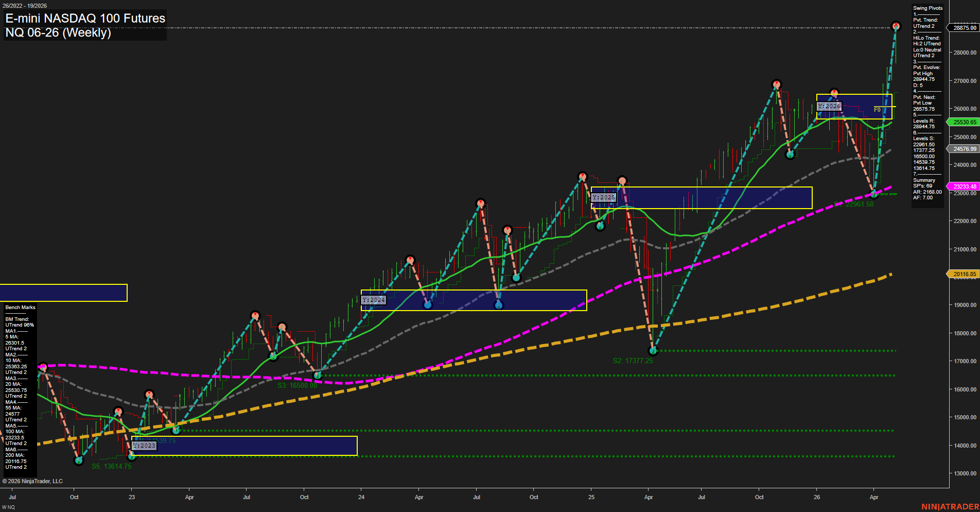980x512 pixels.
Task: Select the green 25530.65 price marker
Action: coord(964,122)
